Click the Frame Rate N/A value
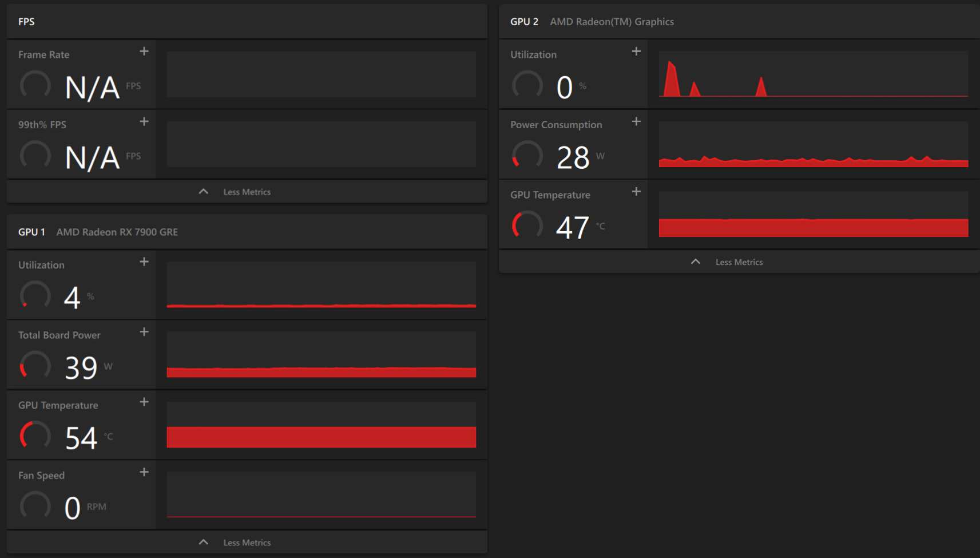The width and height of the screenshot is (980, 558). click(93, 88)
